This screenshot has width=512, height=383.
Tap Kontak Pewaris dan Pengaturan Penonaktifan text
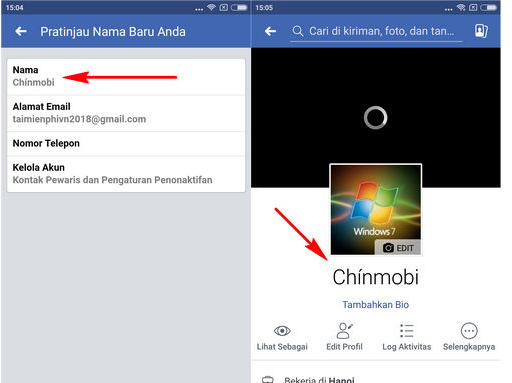click(x=112, y=180)
